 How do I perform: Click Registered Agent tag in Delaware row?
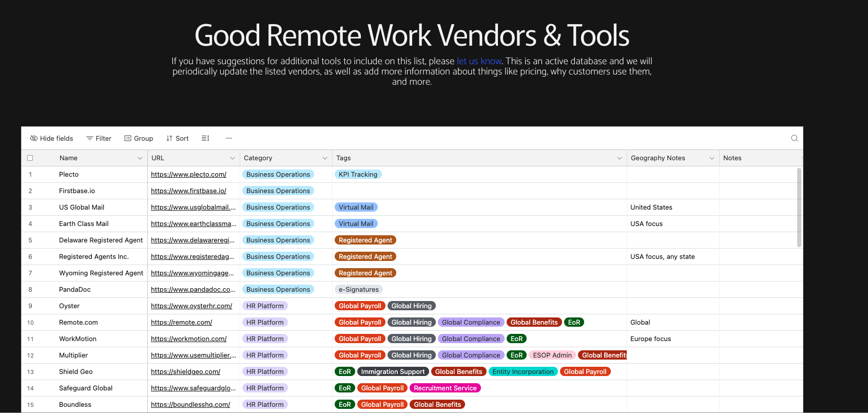(x=365, y=240)
